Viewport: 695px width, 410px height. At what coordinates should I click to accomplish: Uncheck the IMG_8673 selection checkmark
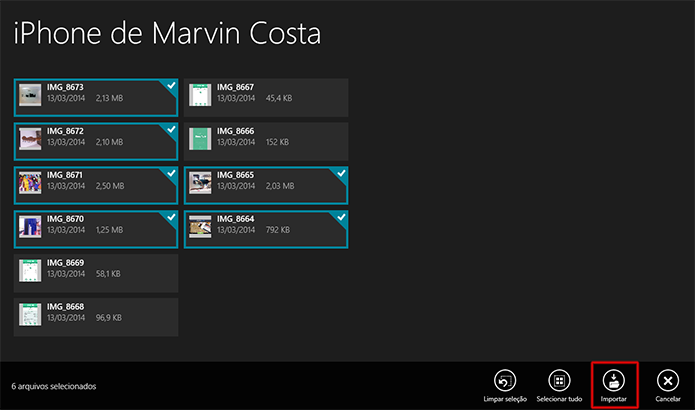(171, 86)
